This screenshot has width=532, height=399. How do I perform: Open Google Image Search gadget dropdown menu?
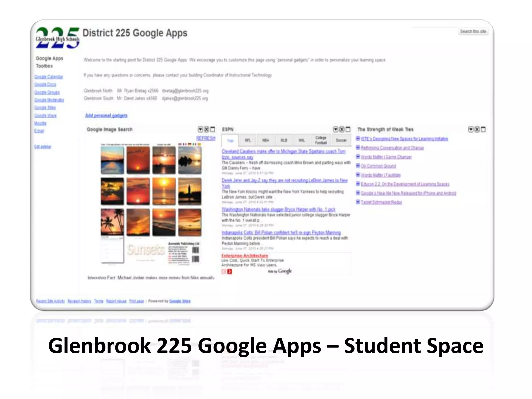[x=200, y=129]
